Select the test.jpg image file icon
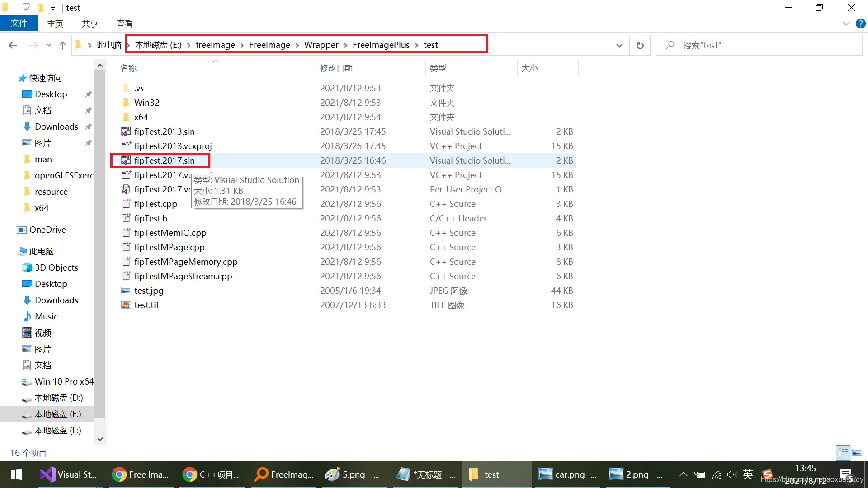The image size is (868, 488). click(x=126, y=291)
